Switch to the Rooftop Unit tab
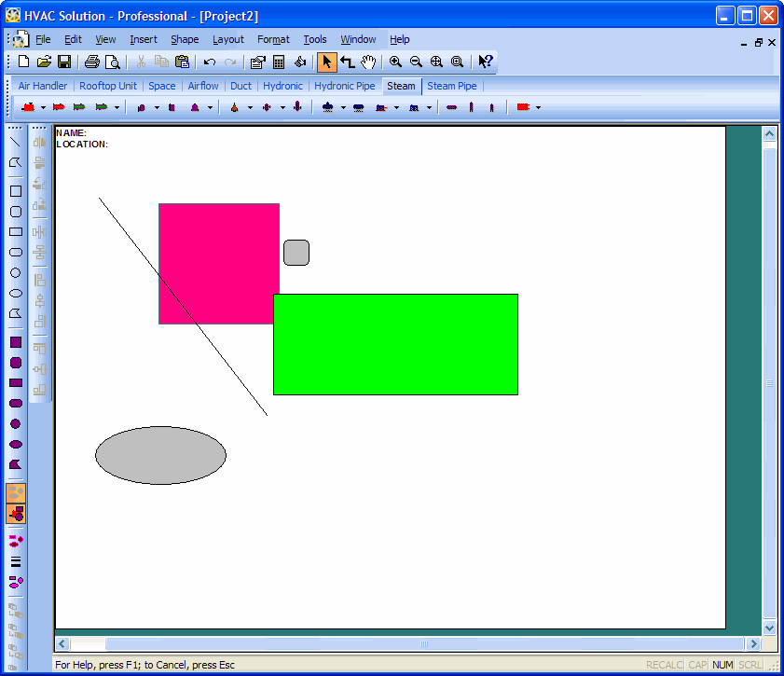 pyautogui.click(x=108, y=86)
